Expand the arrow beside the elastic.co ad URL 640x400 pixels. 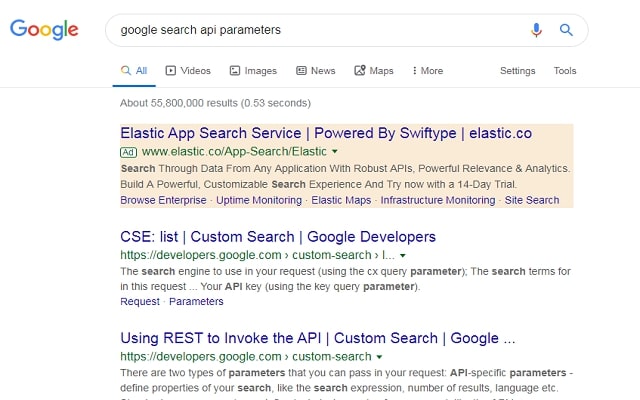click(x=335, y=152)
